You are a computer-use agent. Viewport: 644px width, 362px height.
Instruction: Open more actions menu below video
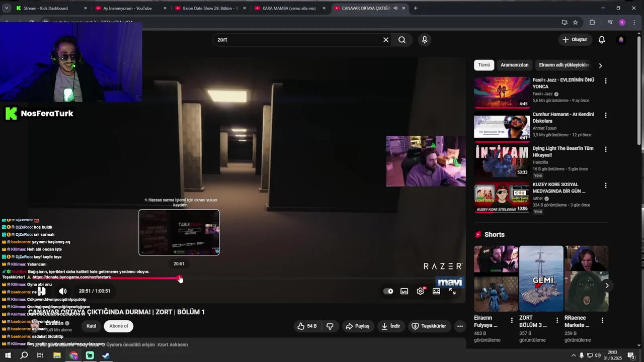[460, 326]
